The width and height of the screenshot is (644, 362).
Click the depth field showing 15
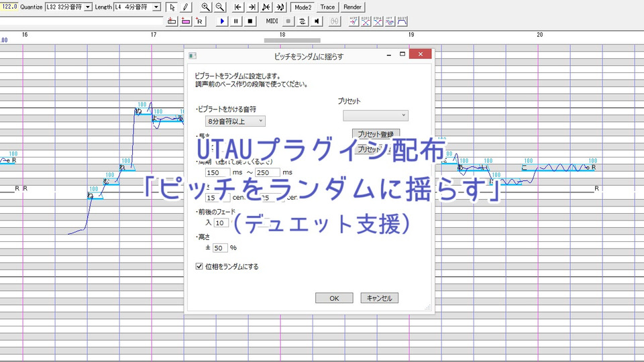pyautogui.click(x=217, y=197)
